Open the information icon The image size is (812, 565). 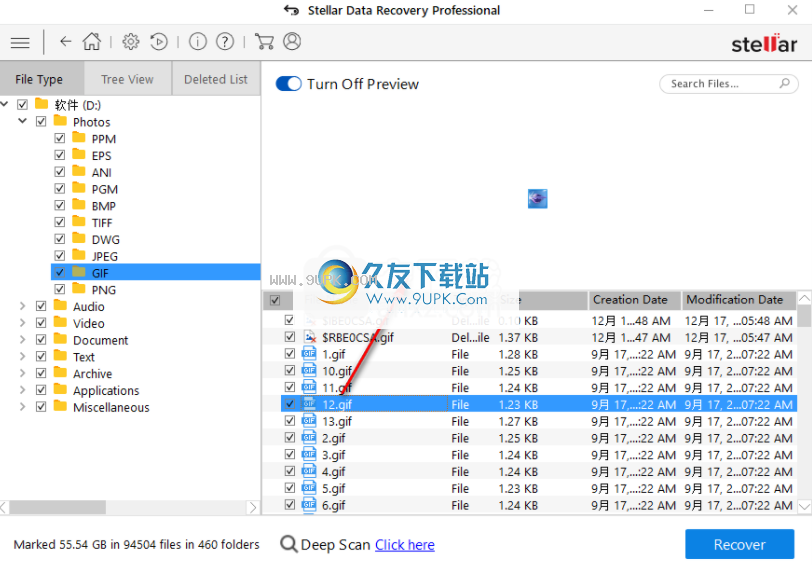[198, 41]
